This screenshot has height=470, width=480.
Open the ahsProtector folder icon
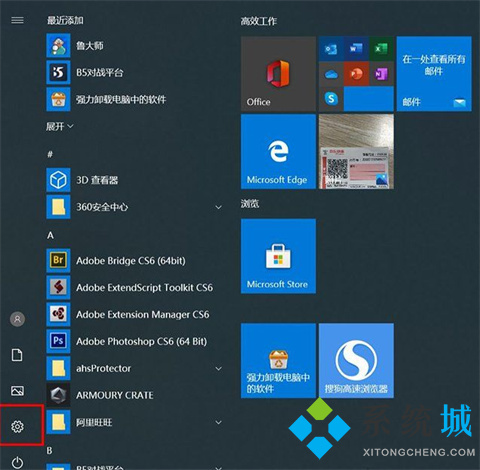(58, 368)
